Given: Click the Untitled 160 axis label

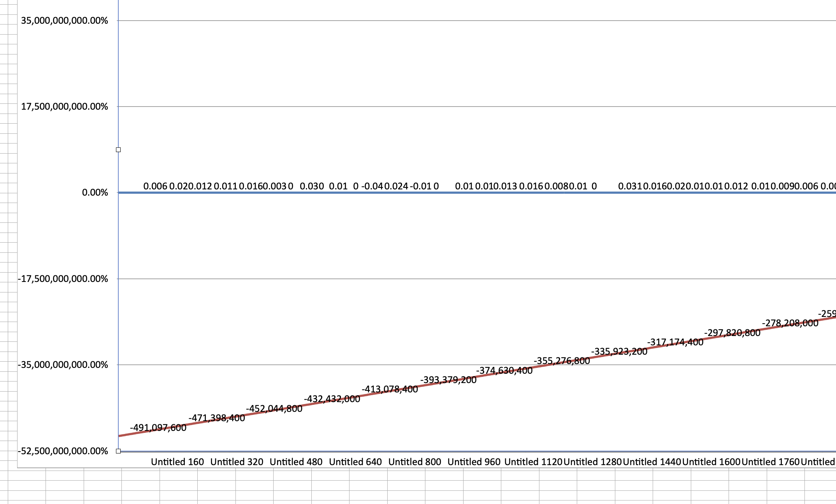Looking at the screenshot, I should point(177,462).
